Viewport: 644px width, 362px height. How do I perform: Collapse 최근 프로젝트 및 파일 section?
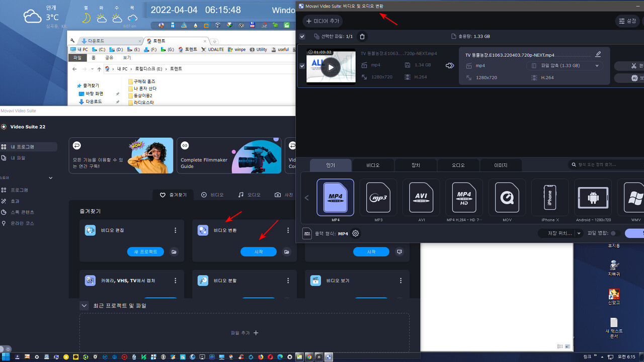tap(84, 305)
